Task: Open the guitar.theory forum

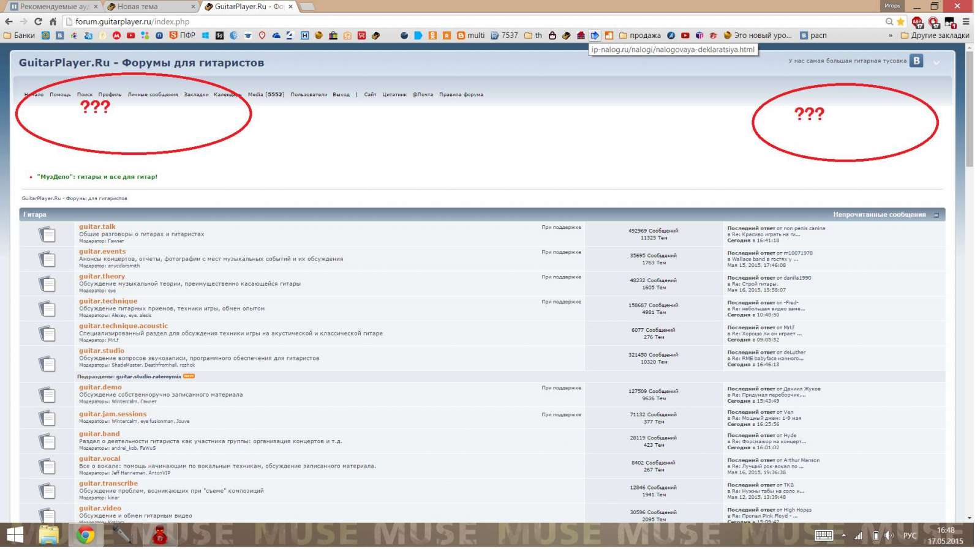Action: coord(102,277)
